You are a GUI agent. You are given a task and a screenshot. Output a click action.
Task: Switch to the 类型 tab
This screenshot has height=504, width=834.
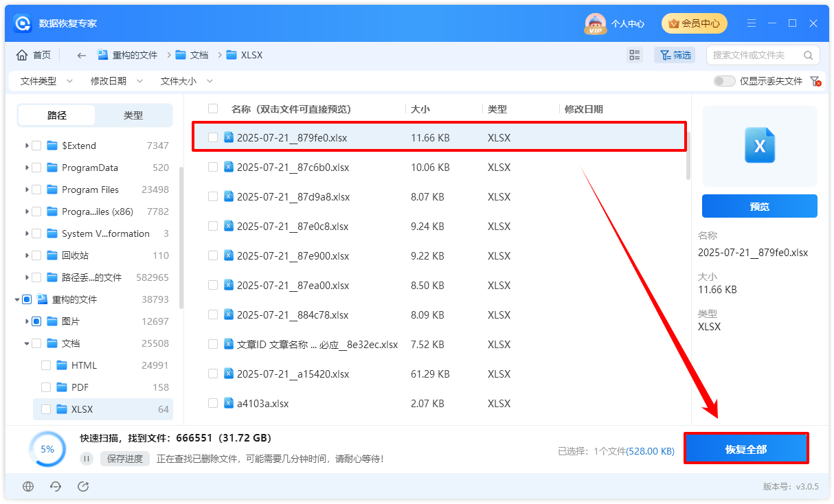click(133, 115)
